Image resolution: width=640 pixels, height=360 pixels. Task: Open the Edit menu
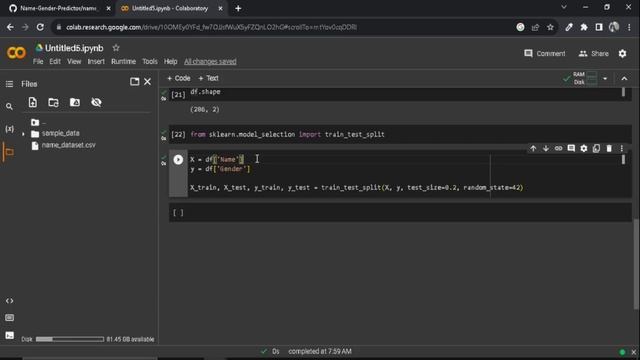(x=55, y=62)
